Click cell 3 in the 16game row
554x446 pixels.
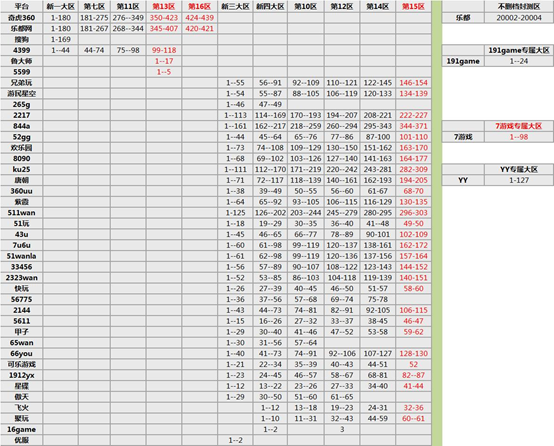(x=342, y=429)
